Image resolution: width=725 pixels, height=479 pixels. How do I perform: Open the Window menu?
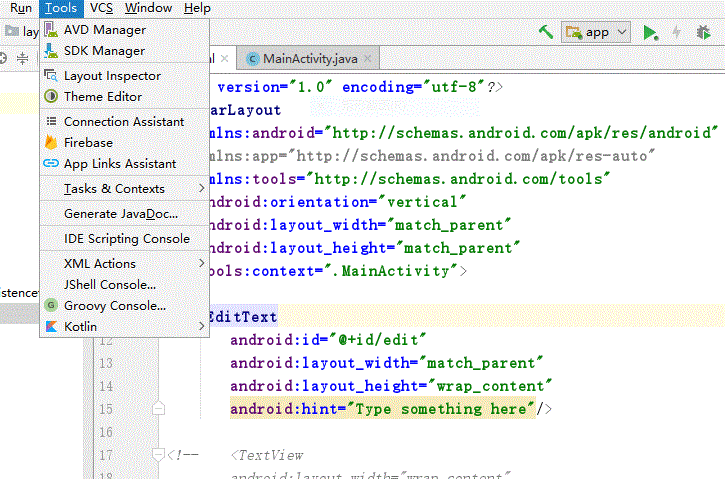pyautogui.click(x=148, y=8)
